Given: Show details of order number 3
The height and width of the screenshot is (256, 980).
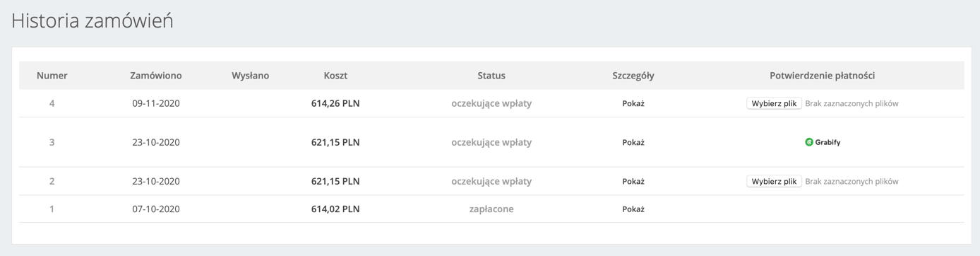Looking at the screenshot, I should coord(633,142).
